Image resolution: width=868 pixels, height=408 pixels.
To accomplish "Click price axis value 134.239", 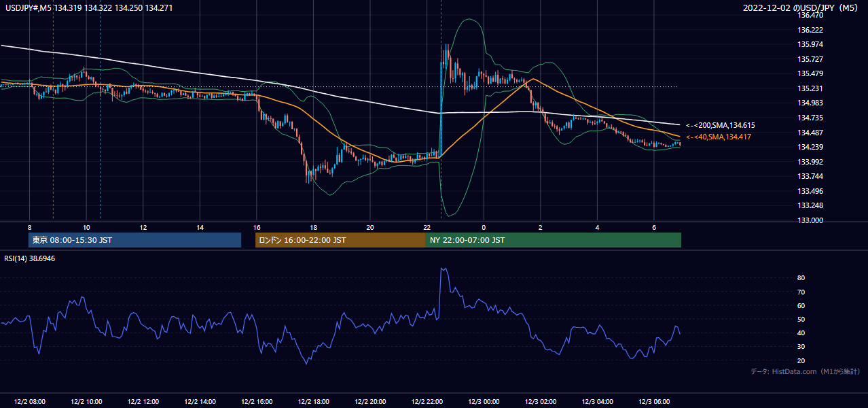I will (x=810, y=147).
